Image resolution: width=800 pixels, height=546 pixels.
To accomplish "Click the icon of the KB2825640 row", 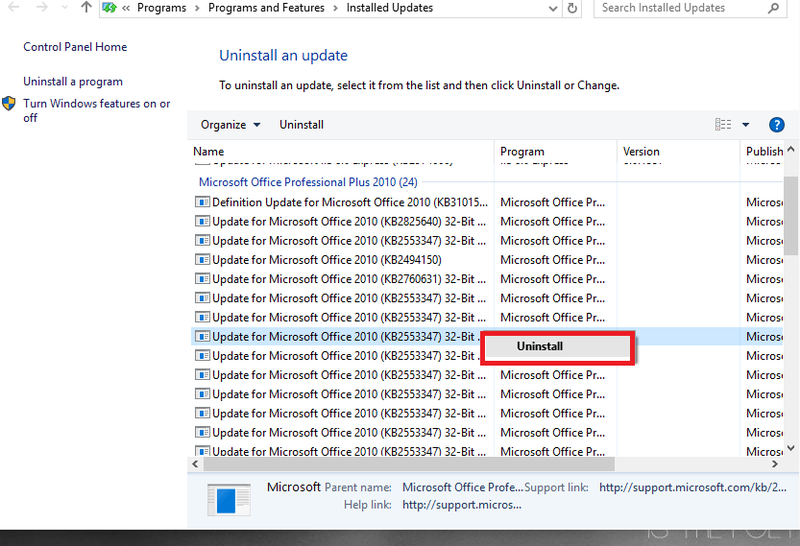I will [202, 221].
